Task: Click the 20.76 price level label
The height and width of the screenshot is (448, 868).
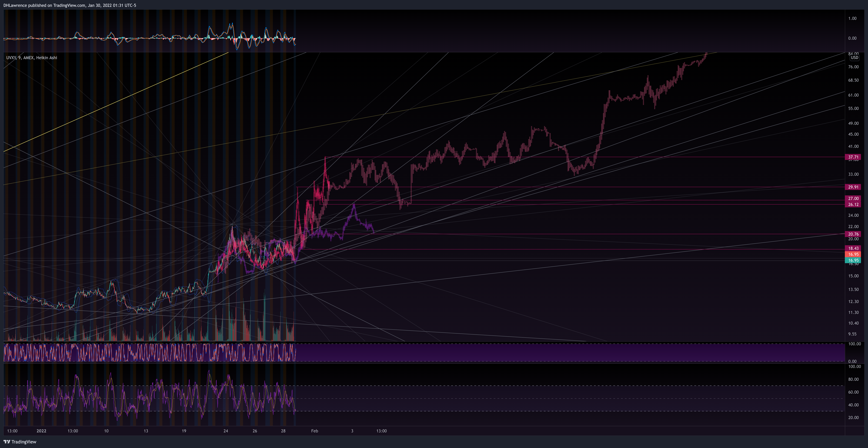Action: click(x=853, y=234)
